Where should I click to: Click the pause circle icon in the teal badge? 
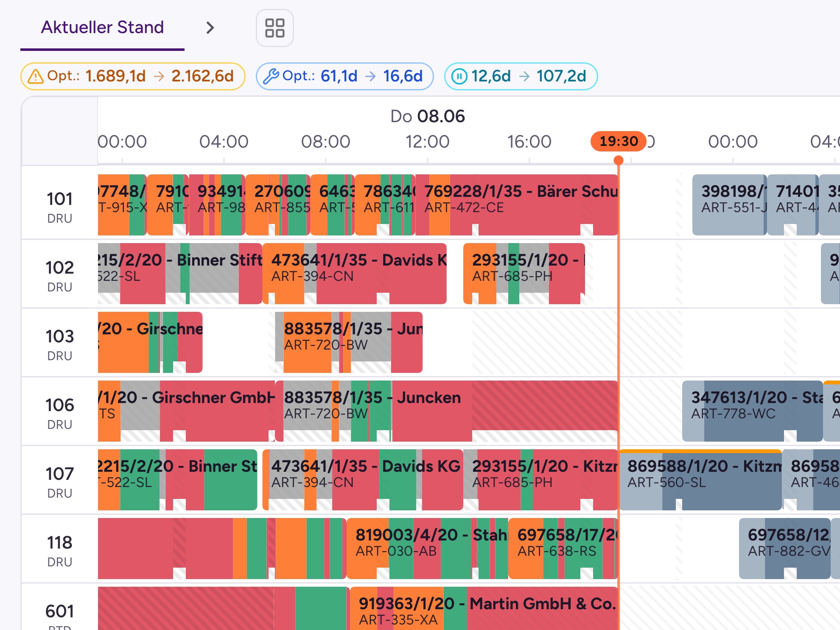(x=459, y=76)
